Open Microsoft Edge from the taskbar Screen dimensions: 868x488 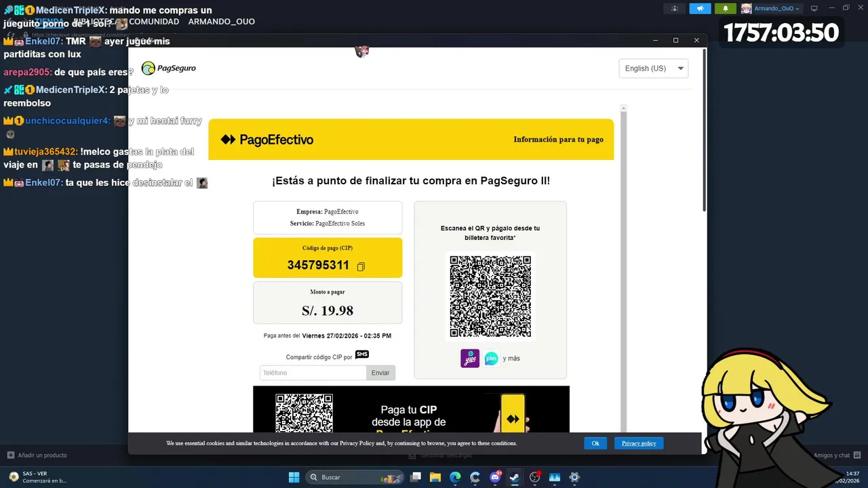[455, 477]
